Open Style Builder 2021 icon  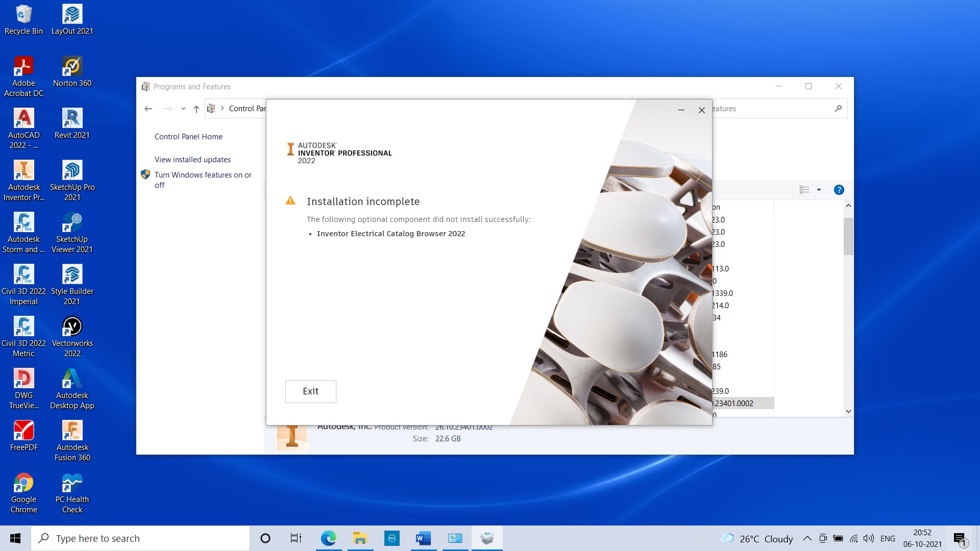point(72,285)
